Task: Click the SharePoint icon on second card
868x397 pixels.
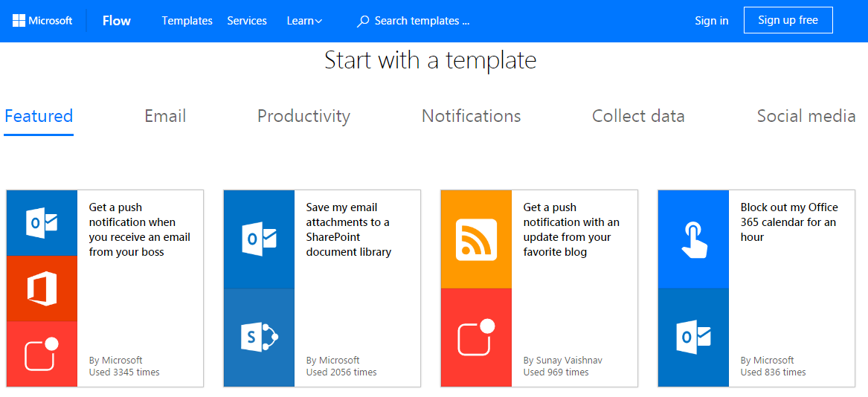Action: click(259, 338)
